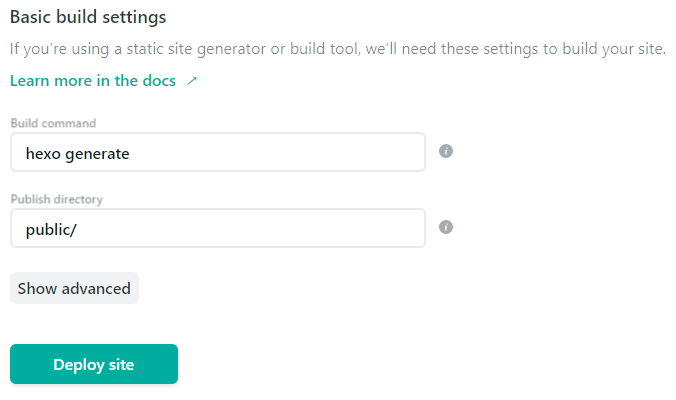676x400 pixels.
Task: Open the 'Learn more in the docs' link
Action: 93,81
